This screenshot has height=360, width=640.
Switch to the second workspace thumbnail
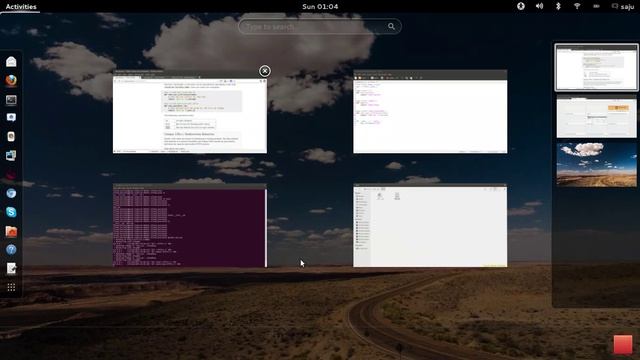[x=596, y=117]
